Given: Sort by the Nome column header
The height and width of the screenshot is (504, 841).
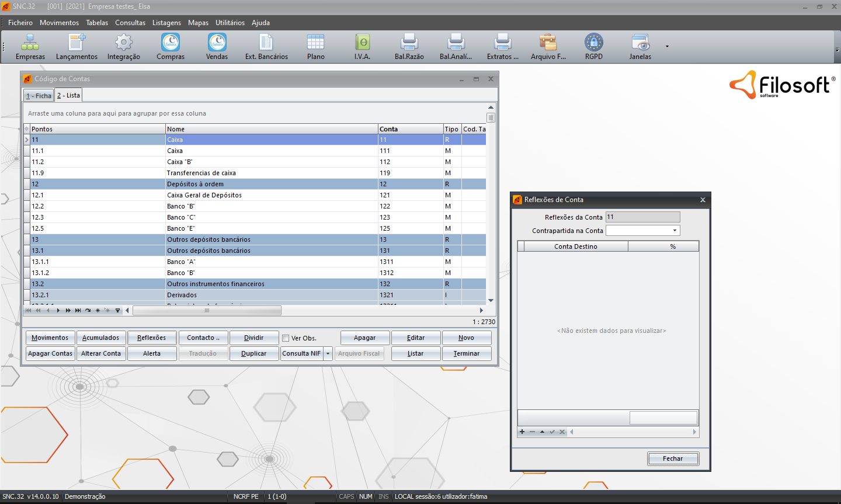Looking at the screenshot, I should (272, 129).
